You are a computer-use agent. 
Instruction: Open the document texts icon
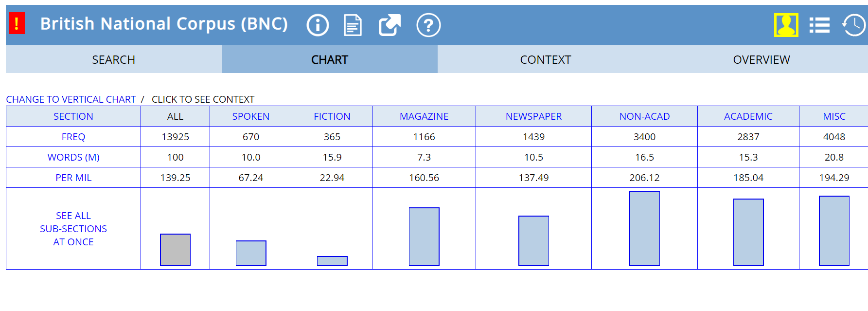pos(353,25)
